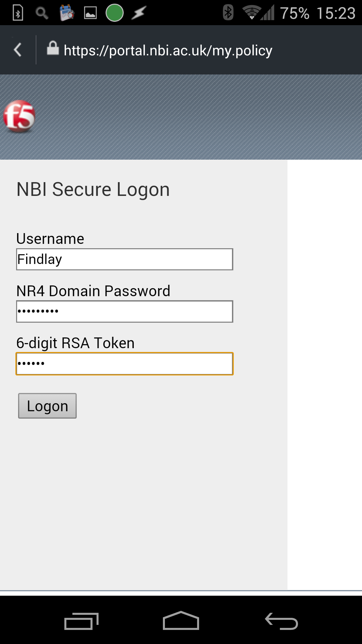Tap the Wi-Fi signal status icon

(x=252, y=13)
